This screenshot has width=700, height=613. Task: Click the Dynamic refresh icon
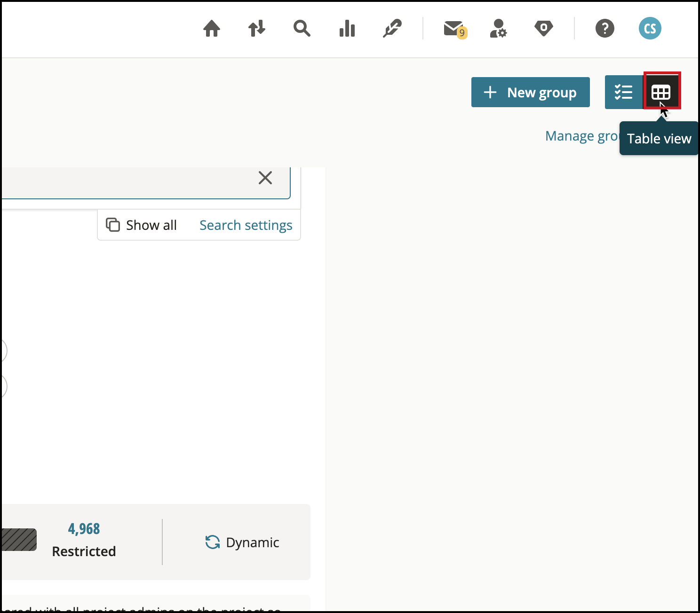pos(213,542)
